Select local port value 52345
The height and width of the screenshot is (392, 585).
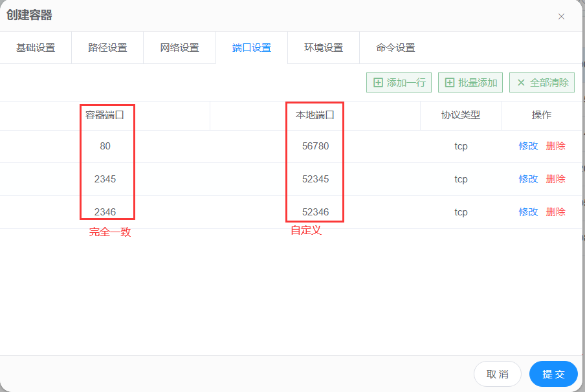[316, 179]
